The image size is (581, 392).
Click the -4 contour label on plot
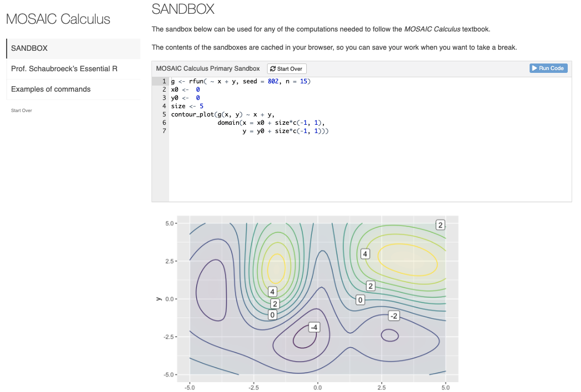click(314, 327)
